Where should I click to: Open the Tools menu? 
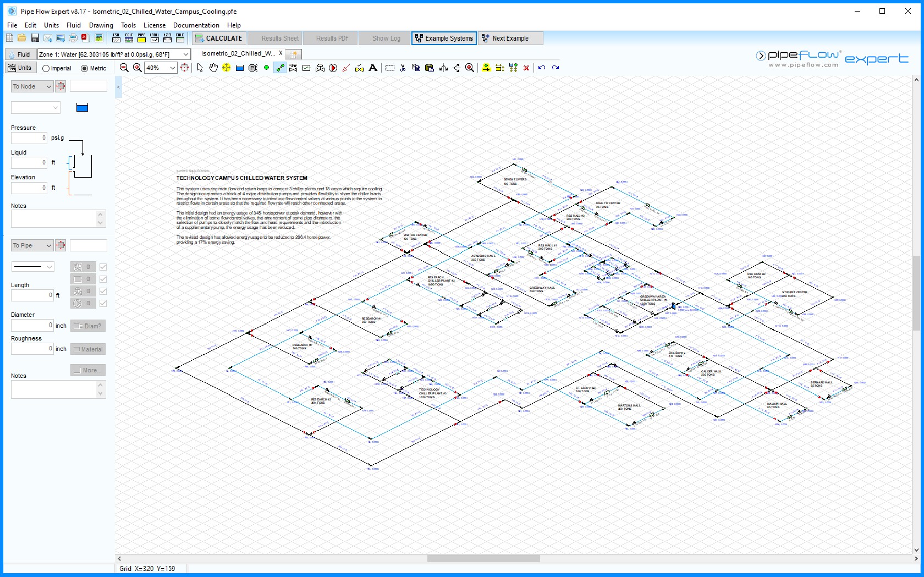pos(128,25)
